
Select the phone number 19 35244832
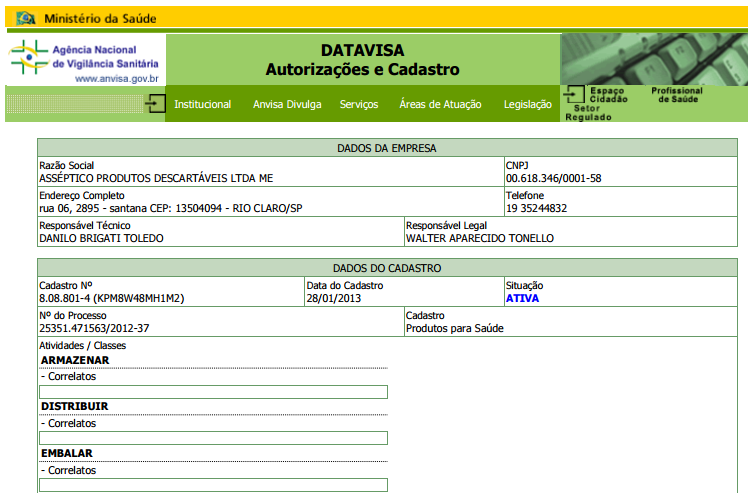click(536, 209)
